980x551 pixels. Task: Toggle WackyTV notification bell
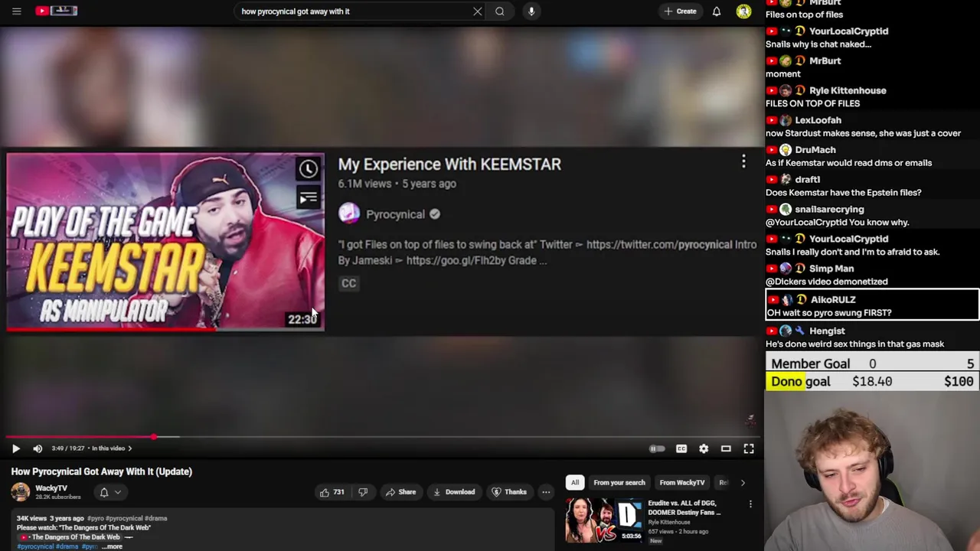click(x=104, y=492)
